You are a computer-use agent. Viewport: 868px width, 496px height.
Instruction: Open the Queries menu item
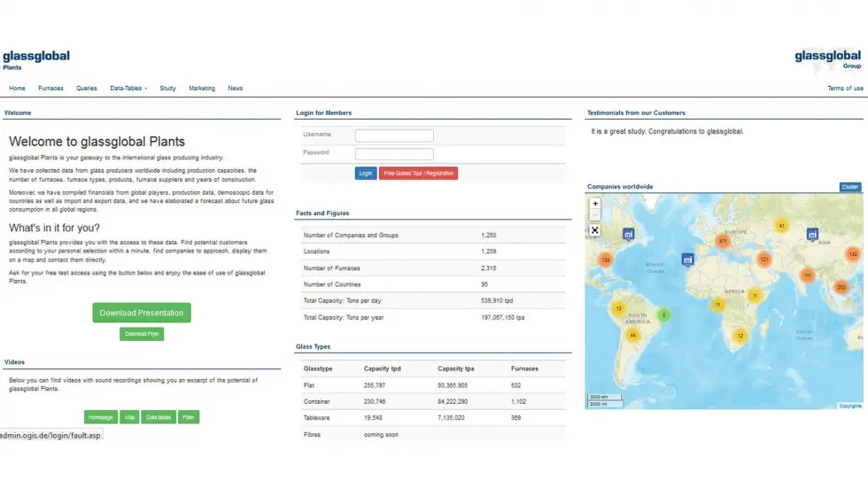point(87,89)
